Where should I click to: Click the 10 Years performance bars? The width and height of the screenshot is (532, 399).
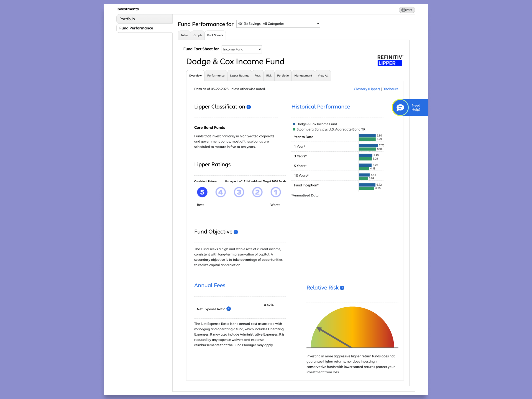pyautogui.click(x=364, y=177)
